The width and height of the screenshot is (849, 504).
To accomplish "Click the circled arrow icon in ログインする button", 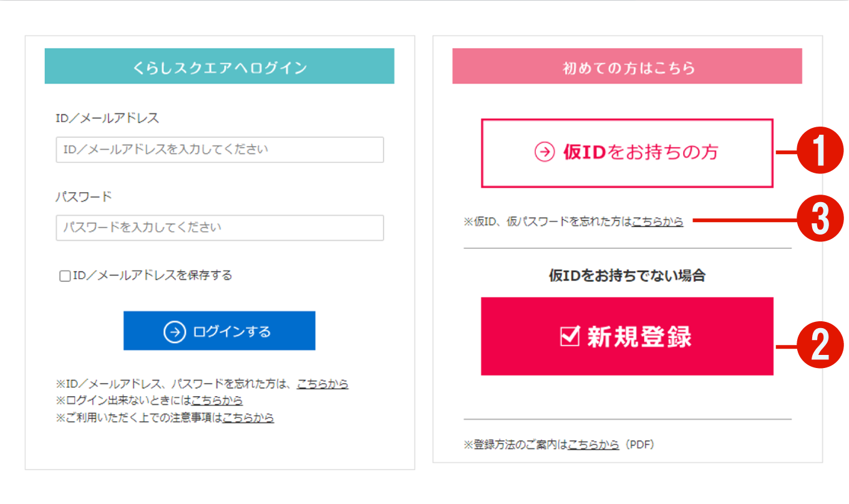I will [x=175, y=332].
